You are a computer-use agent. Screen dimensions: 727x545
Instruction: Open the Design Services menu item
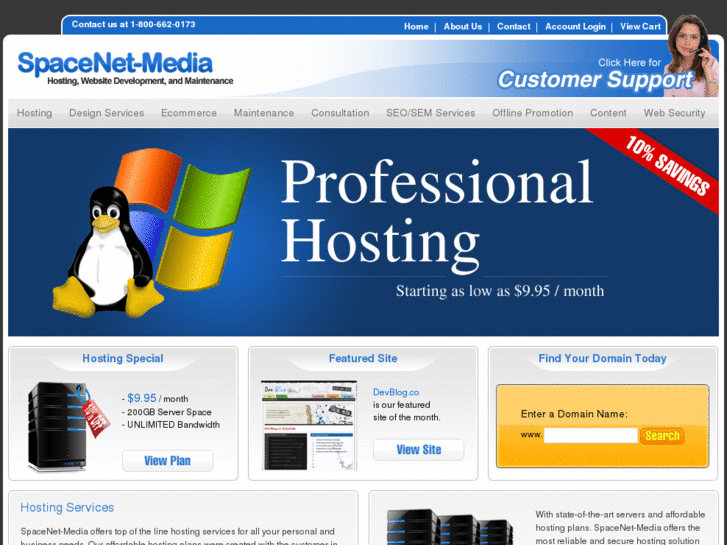(x=106, y=113)
